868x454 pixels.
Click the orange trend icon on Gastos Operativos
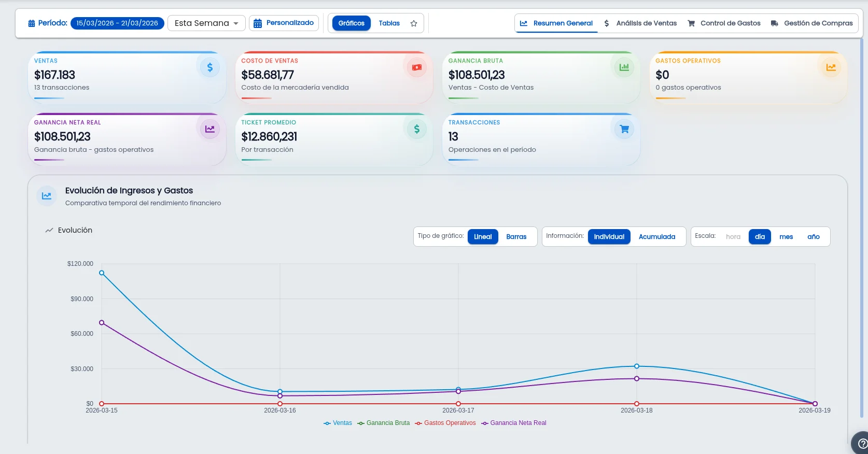[x=831, y=67]
